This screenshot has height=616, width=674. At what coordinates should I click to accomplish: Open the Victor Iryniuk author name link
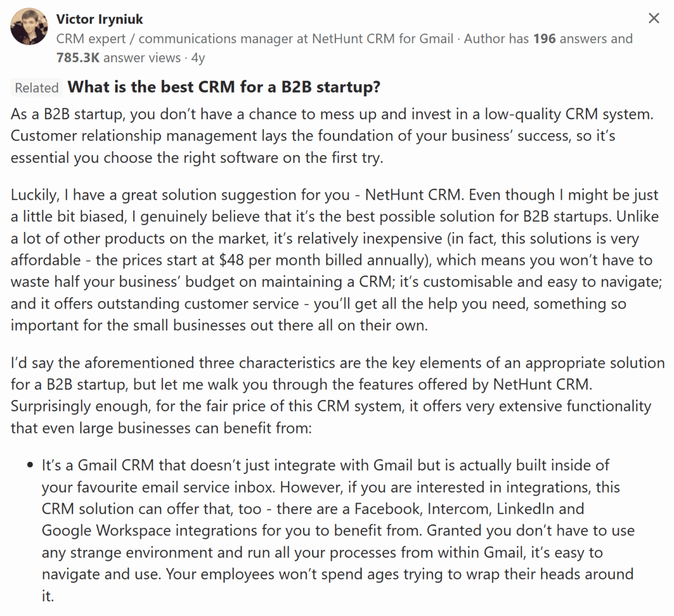coord(100,19)
